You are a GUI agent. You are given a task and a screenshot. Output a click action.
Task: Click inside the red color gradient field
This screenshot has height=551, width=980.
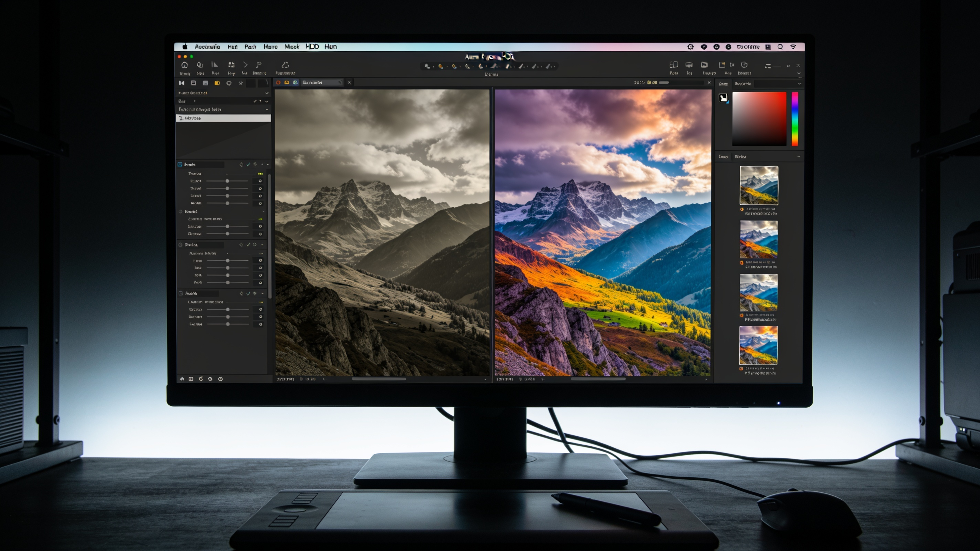coord(759,119)
